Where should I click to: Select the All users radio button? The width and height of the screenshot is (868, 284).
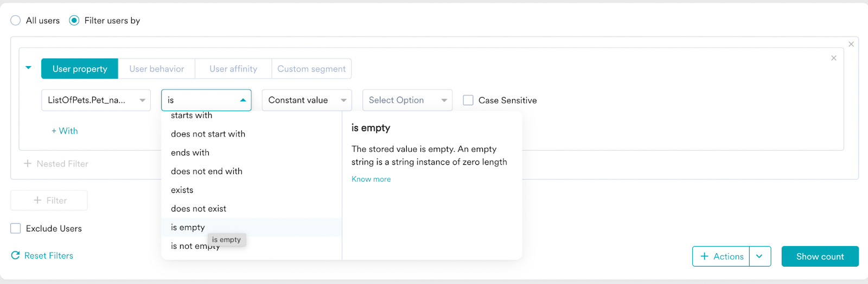click(16, 21)
